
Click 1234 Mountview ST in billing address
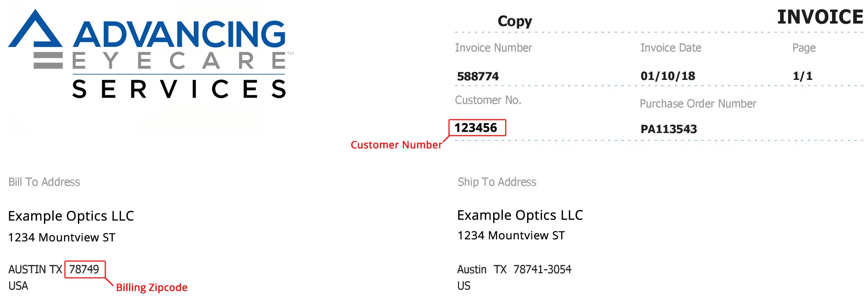click(x=62, y=238)
